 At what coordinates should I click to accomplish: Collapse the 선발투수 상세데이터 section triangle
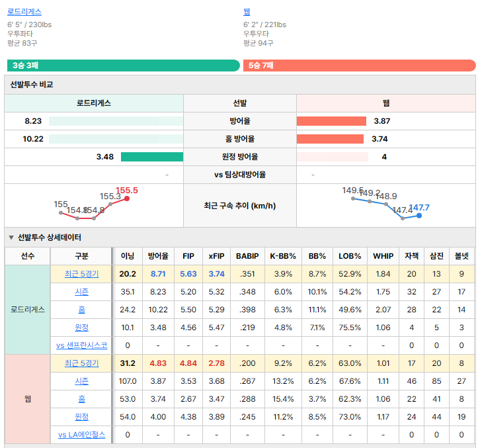(x=11, y=238)
